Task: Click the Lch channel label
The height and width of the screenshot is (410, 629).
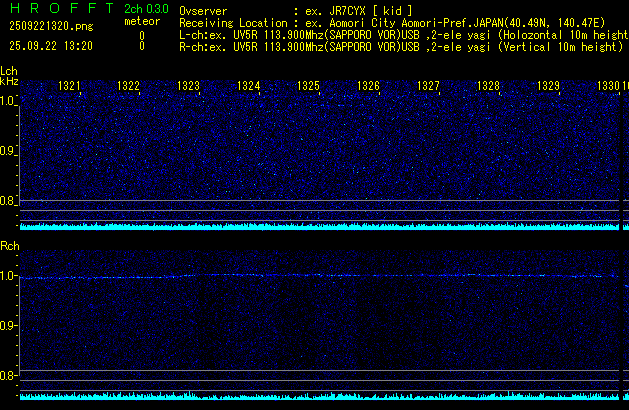Action: [9, 71]
